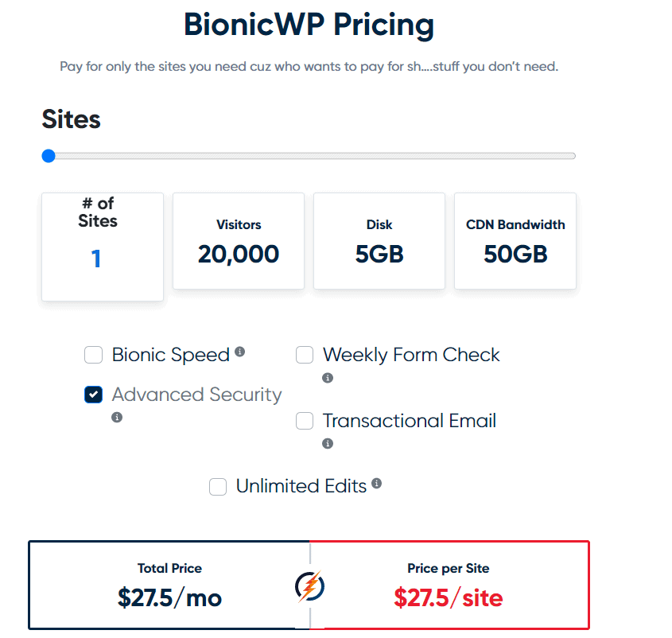The width and height of the screenshot is (672, 638).
Task: Click the lightning bolt logo between prices
Action: click(x=309, y=586)
